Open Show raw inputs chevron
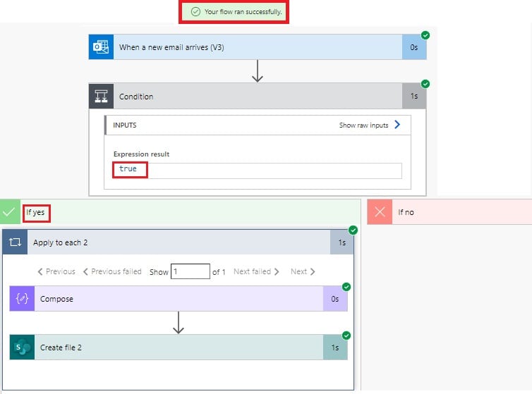Image resolution: width=532 pixels, height=394 pixels. 397,125
